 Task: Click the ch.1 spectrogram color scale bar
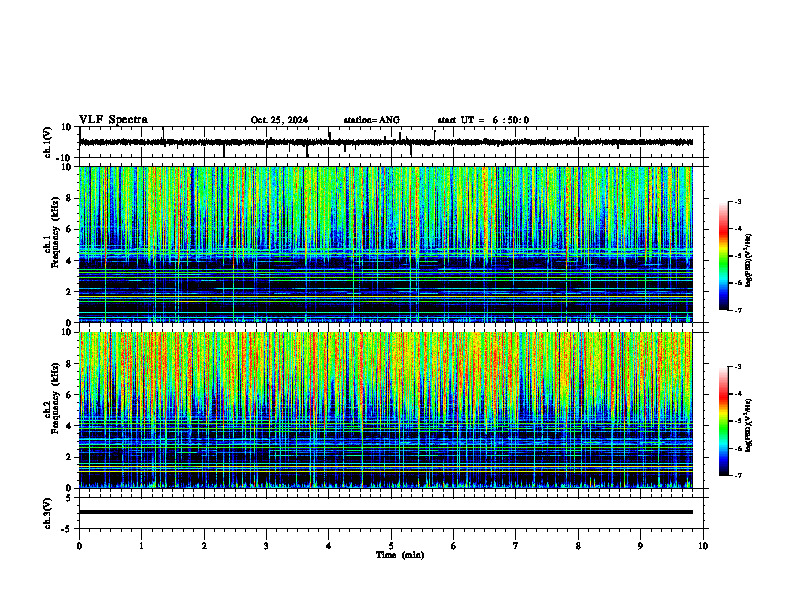pos(724,256)
